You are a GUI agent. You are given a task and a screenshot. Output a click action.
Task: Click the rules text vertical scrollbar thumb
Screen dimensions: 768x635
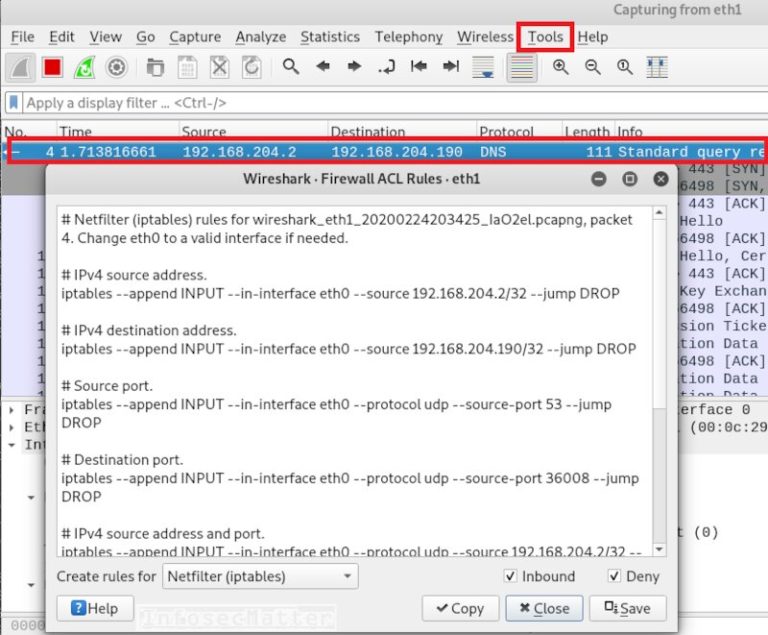click(x=659, y=314)
